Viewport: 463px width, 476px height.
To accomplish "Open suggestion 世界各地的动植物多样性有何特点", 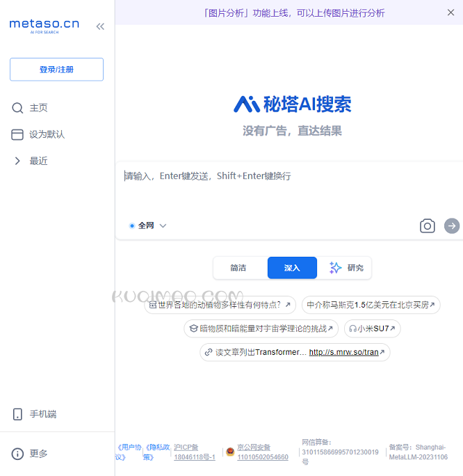I will click(x=220, y=305).
